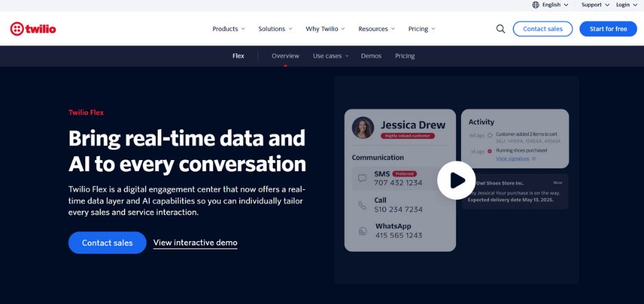Click the globe language icon
This screenshot has width=644, height=304.
point(536,5)
